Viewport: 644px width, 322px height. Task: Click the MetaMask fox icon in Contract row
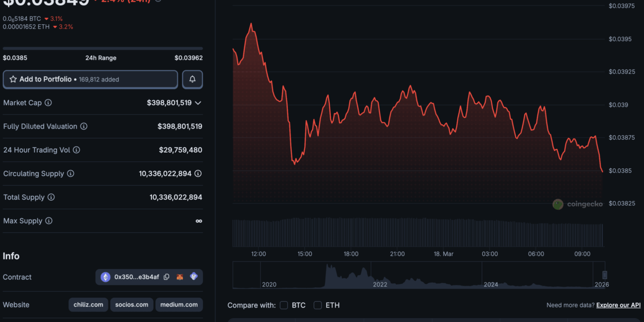pyautogui.click(x=180, y=277)
